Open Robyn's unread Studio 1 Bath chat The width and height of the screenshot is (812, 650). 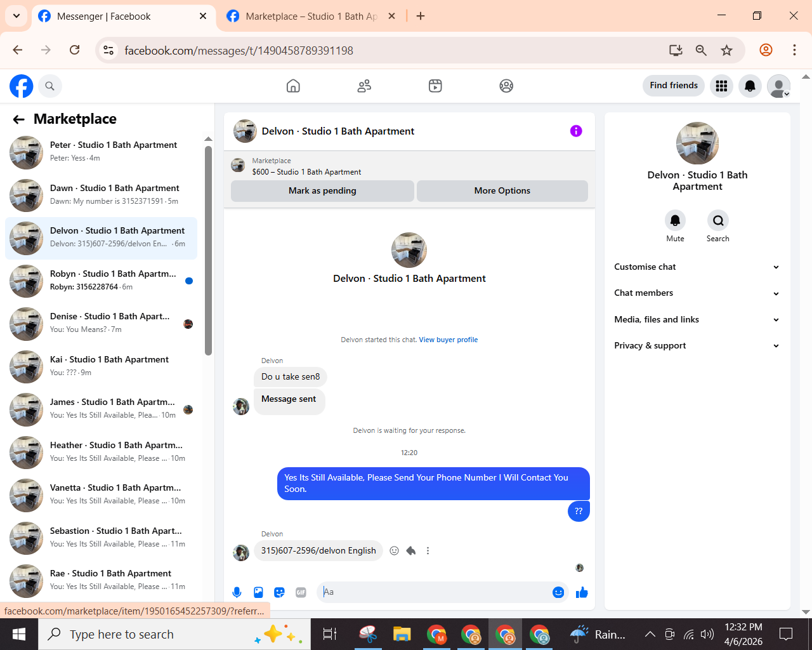point(101,281)
